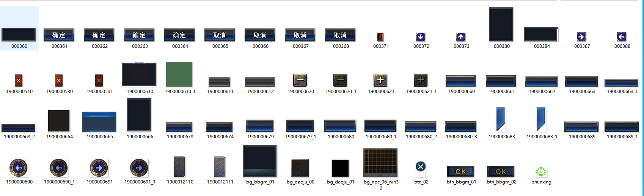Select the green zhunxing crosshair icon
Image resolution: width=644 pixels, height=196 pixels.
[541, 172]
